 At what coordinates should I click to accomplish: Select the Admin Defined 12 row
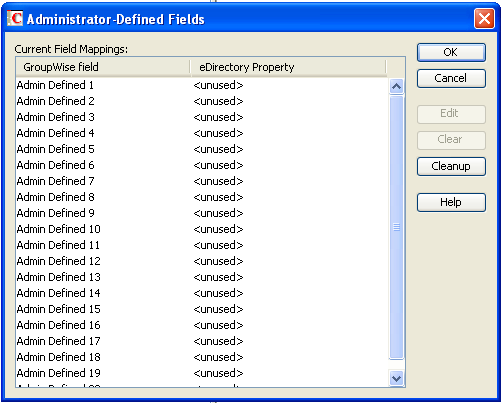pyautogui.click(x=202, y=261)
